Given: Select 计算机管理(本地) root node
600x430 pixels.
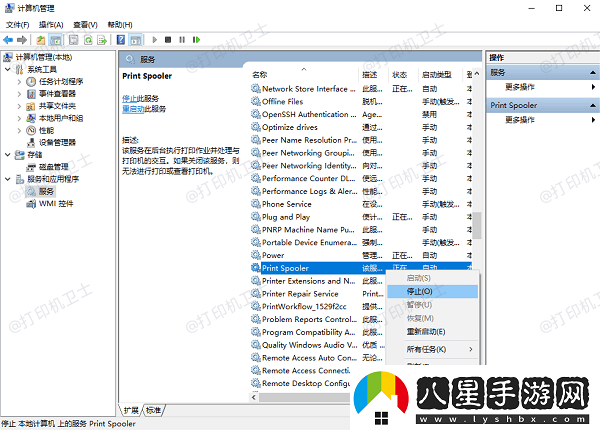Looking at the screenshot, I should 44,57.
